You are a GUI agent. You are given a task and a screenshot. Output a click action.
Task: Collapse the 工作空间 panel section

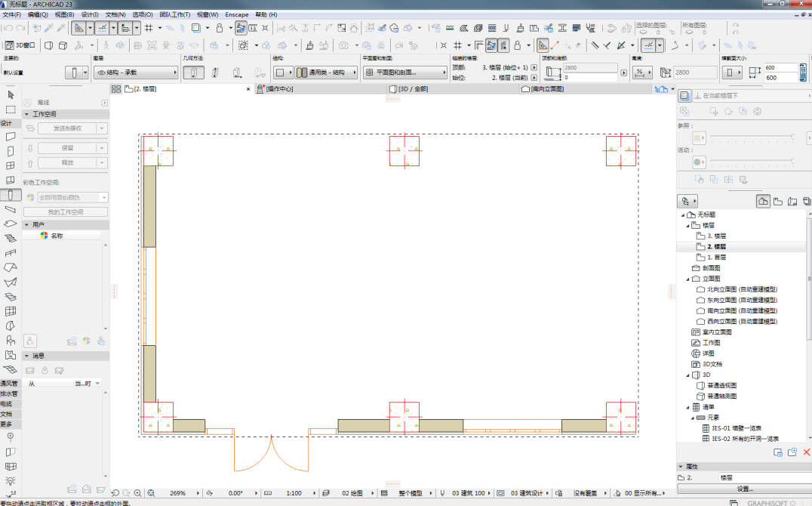pos(27,114)
